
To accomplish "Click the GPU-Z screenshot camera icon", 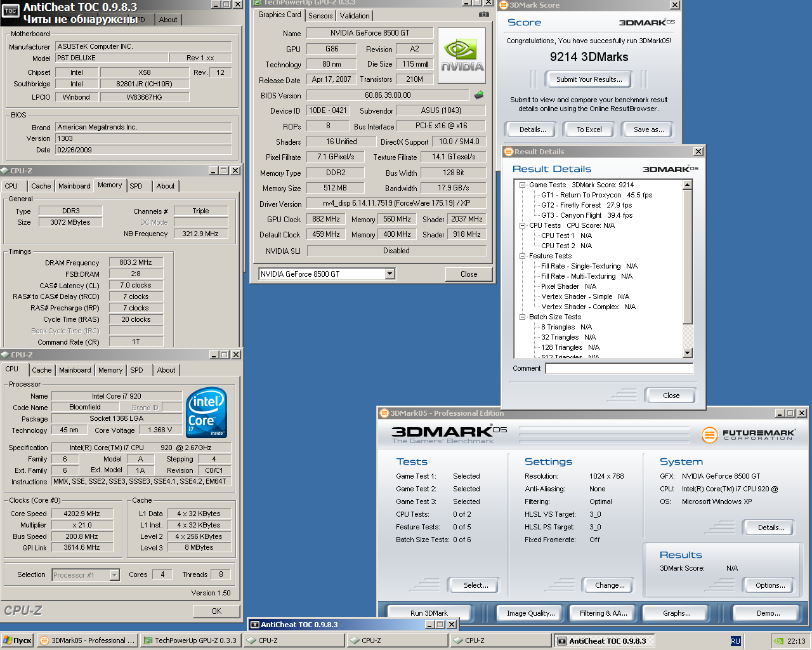I will [x=484, y=14].
